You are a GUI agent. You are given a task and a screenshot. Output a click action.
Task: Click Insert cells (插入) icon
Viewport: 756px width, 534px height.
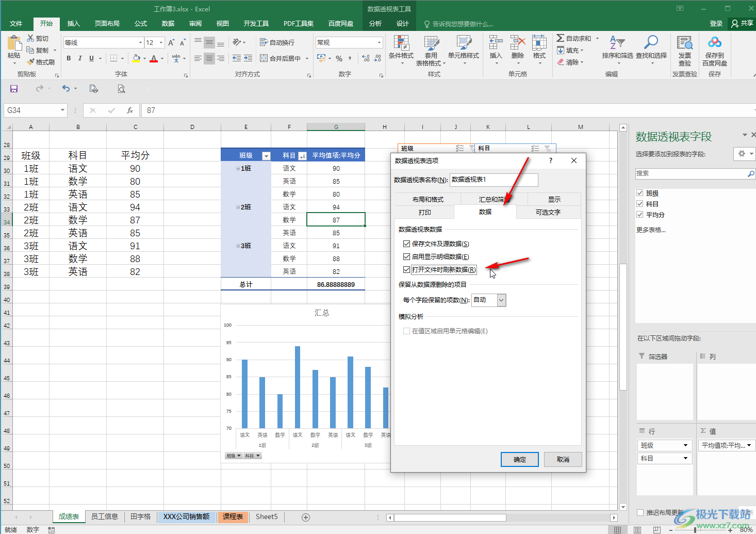pos(496,43)
